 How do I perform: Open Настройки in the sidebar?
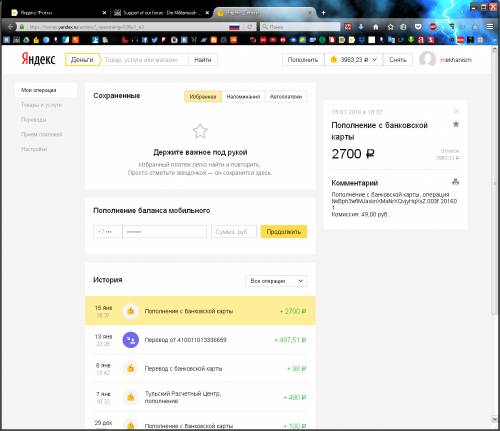34,149
